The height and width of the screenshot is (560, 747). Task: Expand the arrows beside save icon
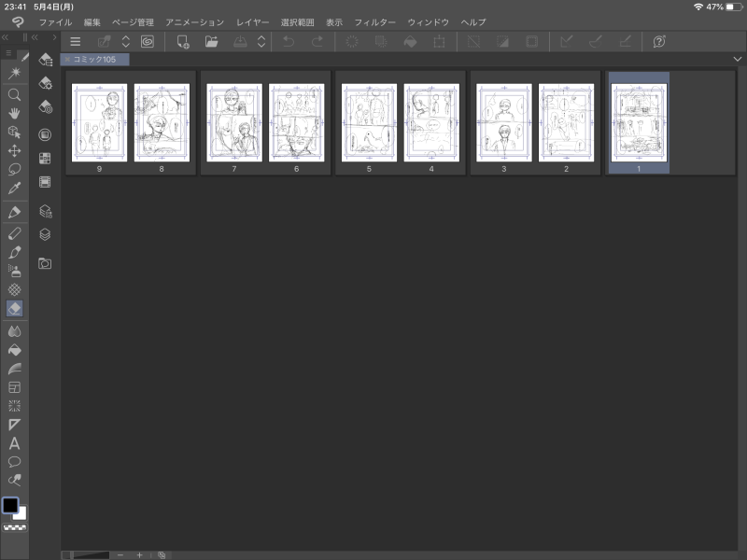click(261, 41)
